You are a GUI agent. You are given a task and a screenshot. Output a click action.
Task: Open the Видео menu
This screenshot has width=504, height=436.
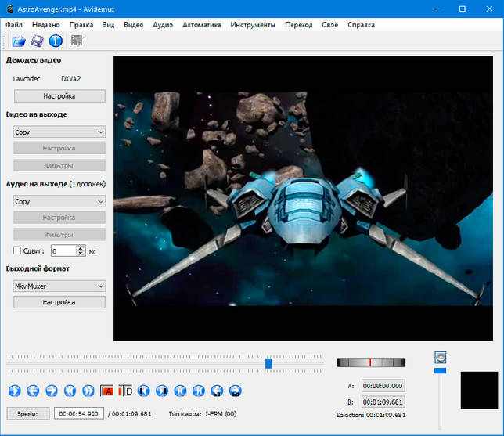pyautogui.click(x=133, y=25)
